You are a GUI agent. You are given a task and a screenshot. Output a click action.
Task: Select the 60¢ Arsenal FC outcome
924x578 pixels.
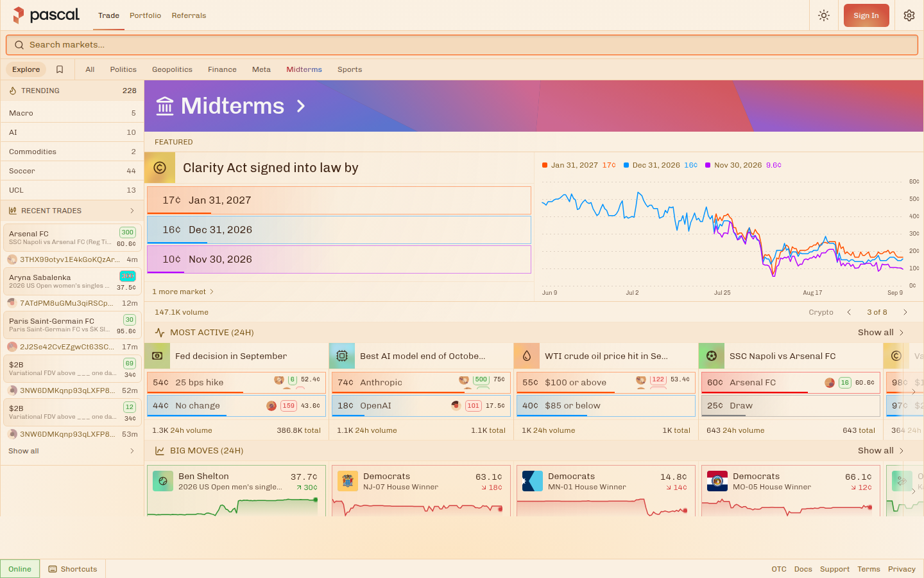pos(791,382)
